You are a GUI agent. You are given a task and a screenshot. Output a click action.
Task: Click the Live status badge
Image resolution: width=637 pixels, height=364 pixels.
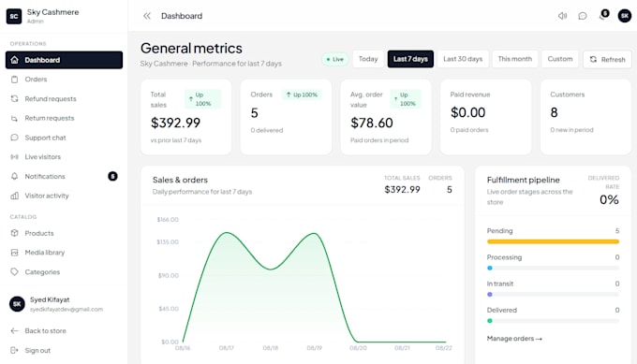[x=335, y=59]
